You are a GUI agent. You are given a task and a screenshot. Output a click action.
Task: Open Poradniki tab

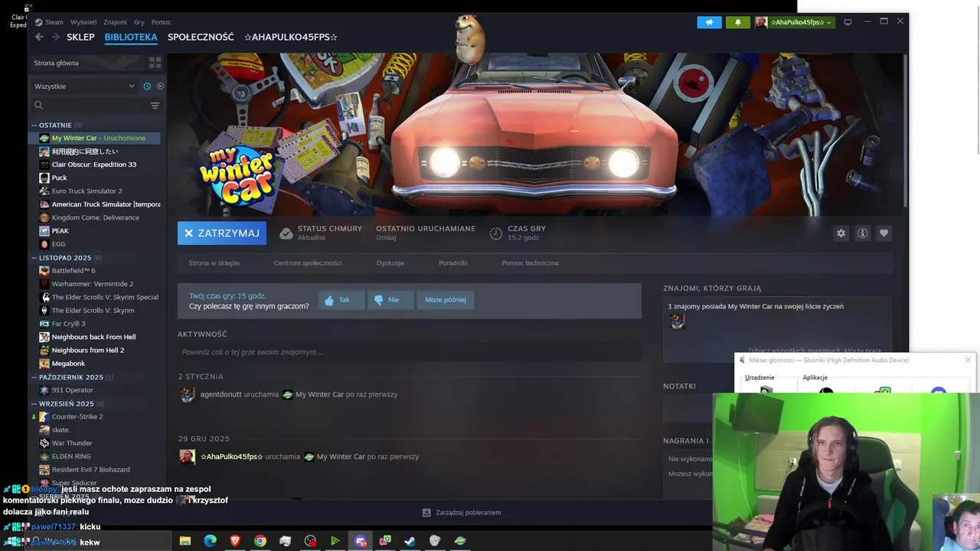pyautogui.click(x=453, y=262)
